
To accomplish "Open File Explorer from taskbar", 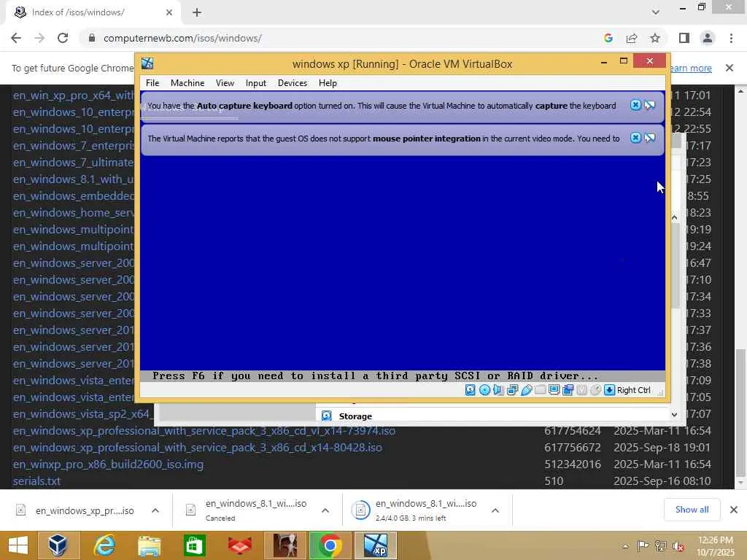I will 149,545.
